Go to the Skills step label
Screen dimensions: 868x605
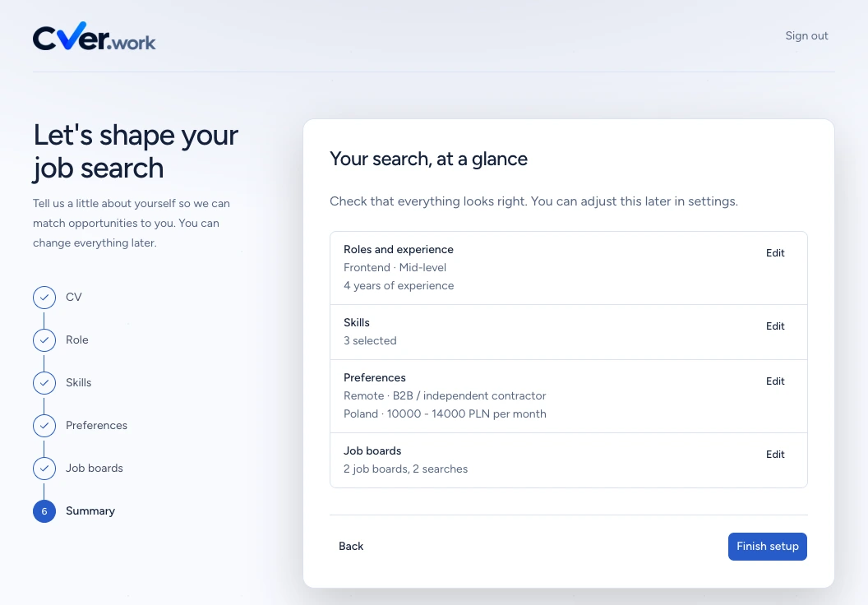click(x=79, y=383)
